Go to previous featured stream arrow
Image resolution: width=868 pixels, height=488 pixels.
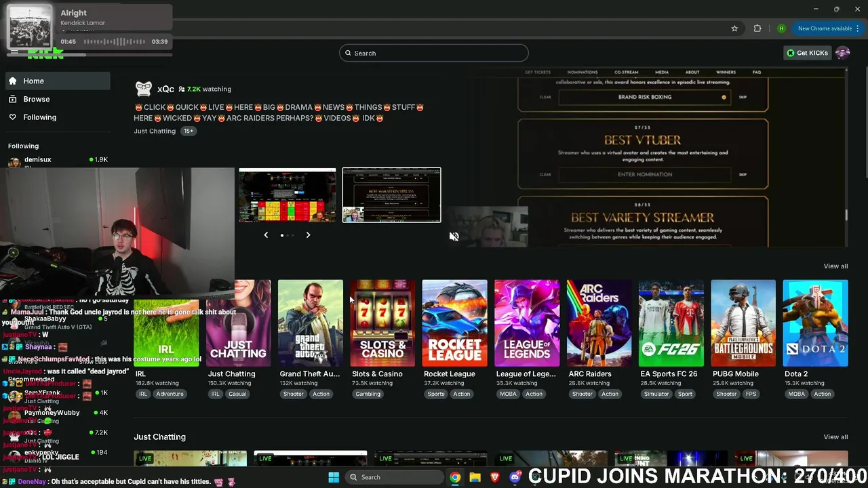coord(266,235)
